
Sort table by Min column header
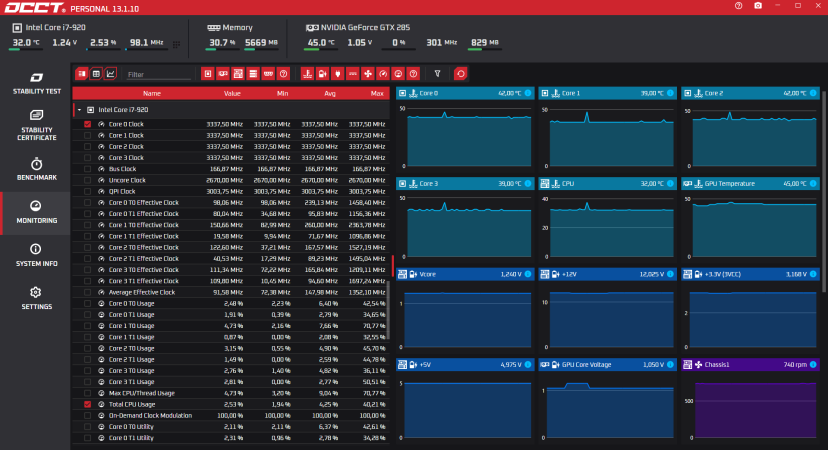tap(283, 93)
